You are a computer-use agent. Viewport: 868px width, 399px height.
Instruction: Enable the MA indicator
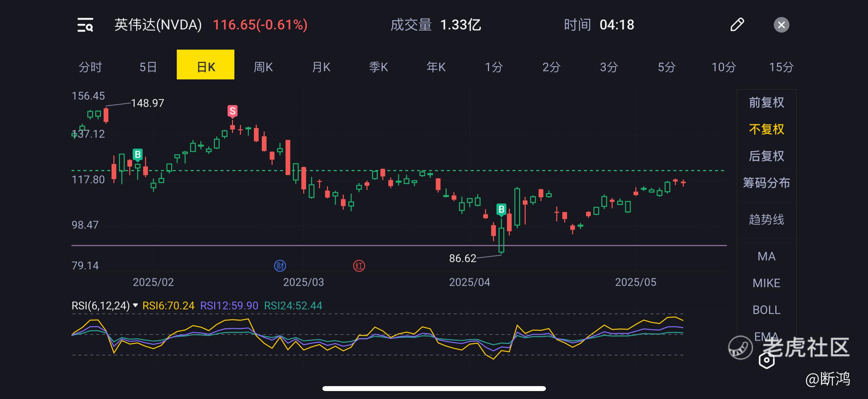point(767,257)
